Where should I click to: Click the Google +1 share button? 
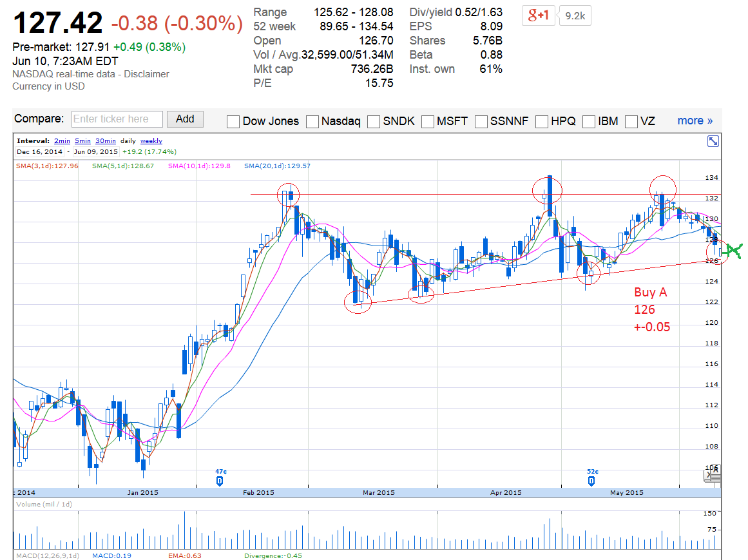click(x=537, y=16)
